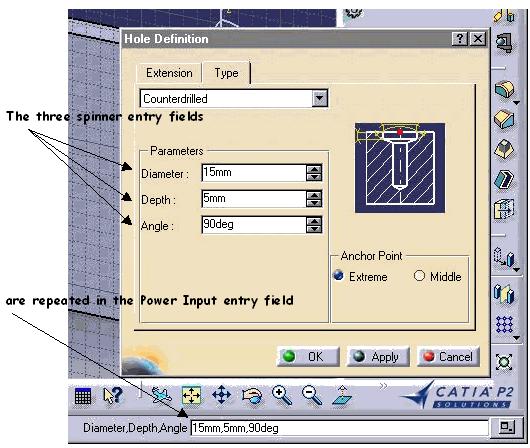The width and height of the screenshot is (530, 448).
Task: Select the draft angle tool in sidebar
Action: click(504, 149)
